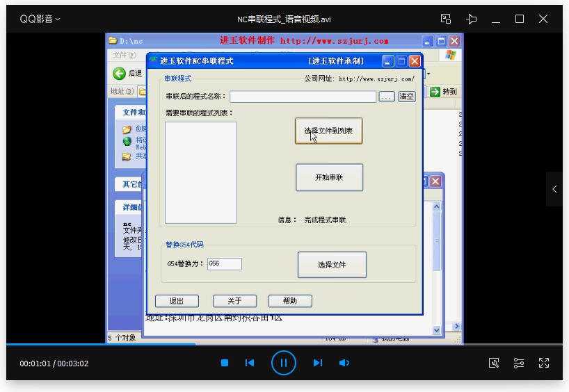Viewport: 569px width, 392px height.
Task: Open the video toolbox icon
Action: (x=494, y=363)
